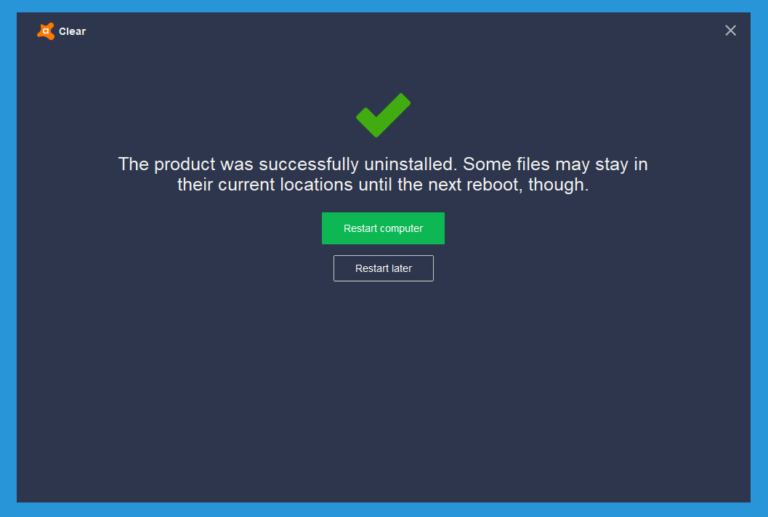Select the green Restart computer option
The width and height of the screenshot is (768, 517).
click(x=383, y=228)
